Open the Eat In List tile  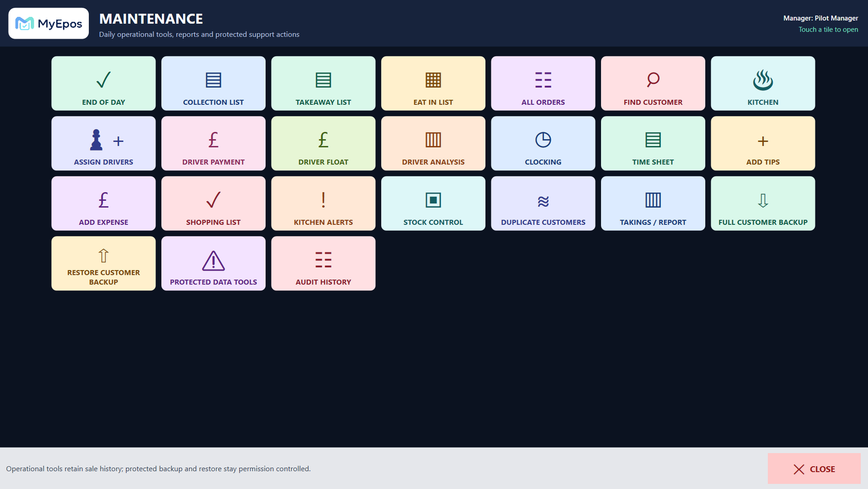coord(433,83)
